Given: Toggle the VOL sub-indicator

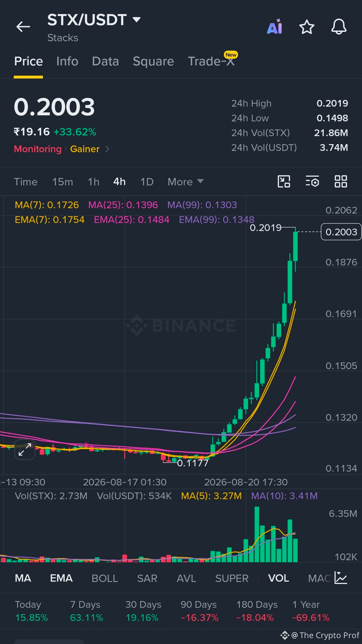Looking at the screenshot, I should coord(278,578).
